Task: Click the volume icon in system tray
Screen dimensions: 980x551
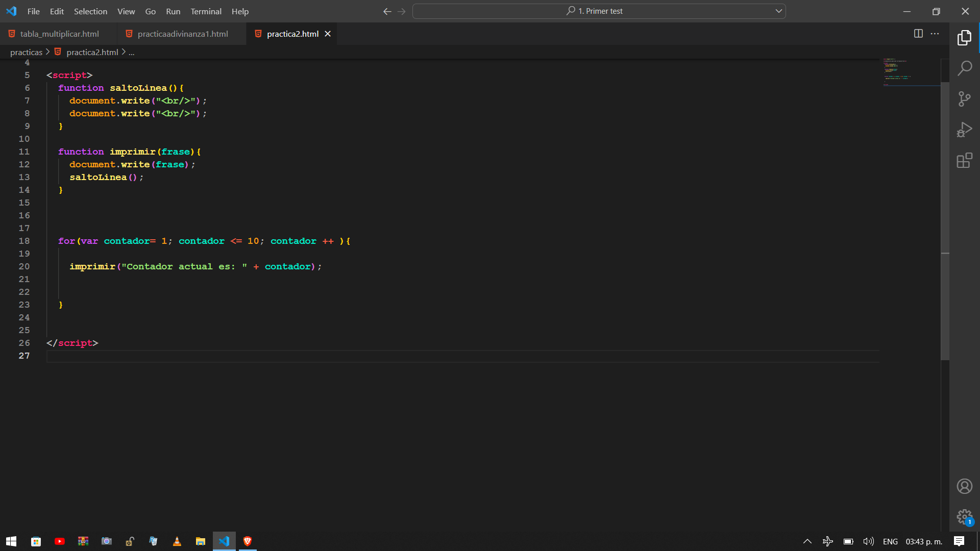Action: click(868, 541)
